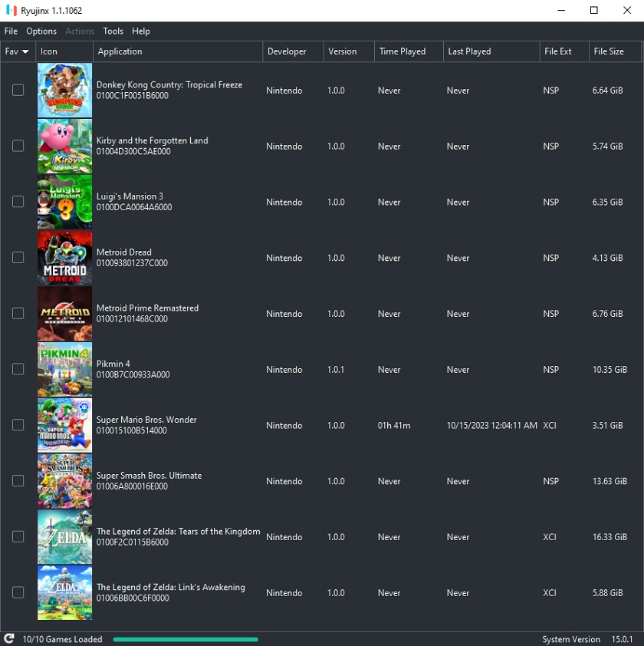
Task: Select the Zelda Link's Awakening cover icon
Action: [64, 593]
